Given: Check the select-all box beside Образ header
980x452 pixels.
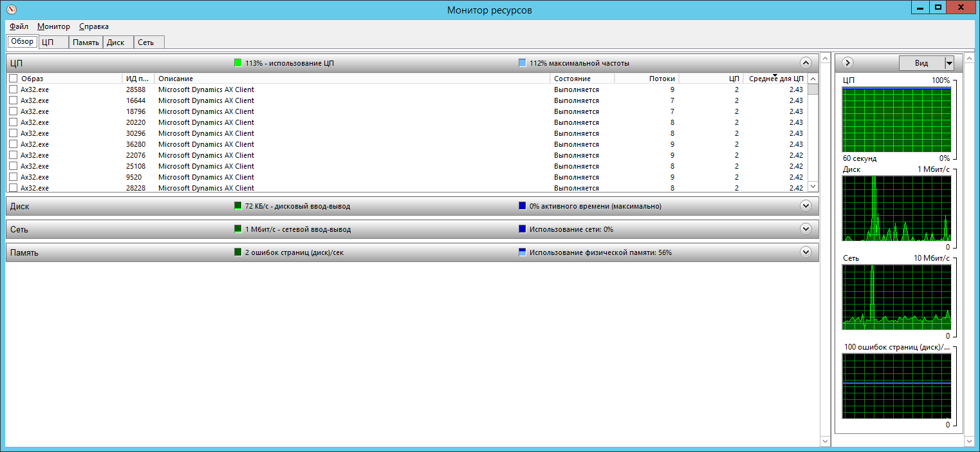Looking at the screenshot, I should pyautogui.click(x=13, y=79).
